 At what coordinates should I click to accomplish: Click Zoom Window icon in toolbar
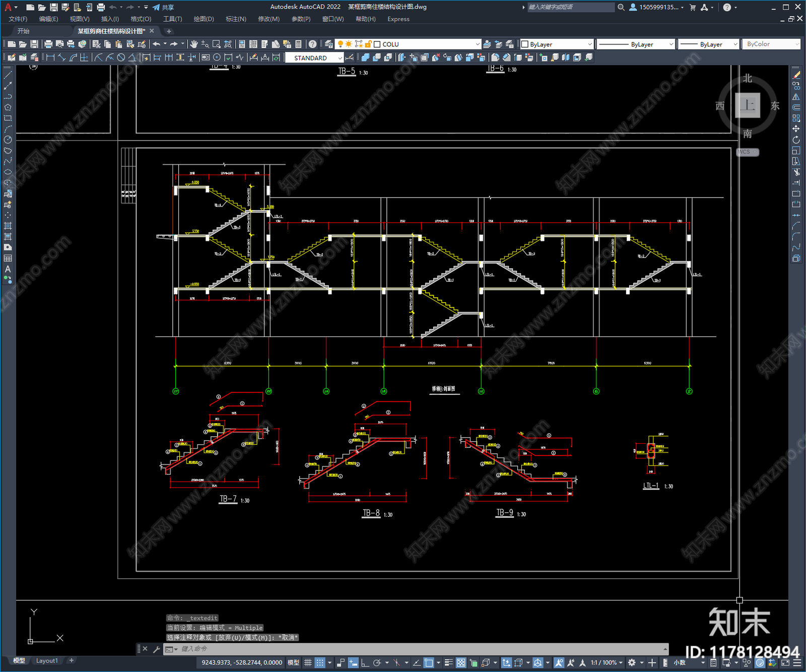click(x=217, y=44)
